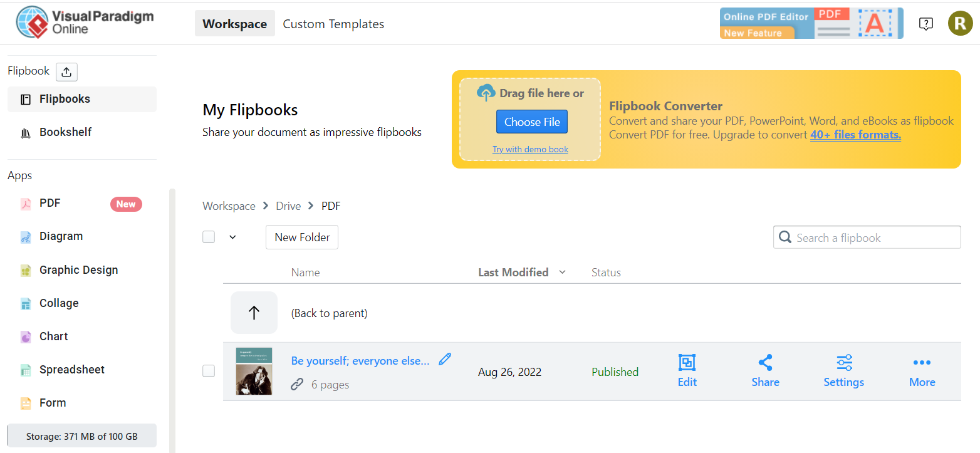Open the More options three-dot icon
Screen dimensions: 980x453
click(x=922, y=363)
